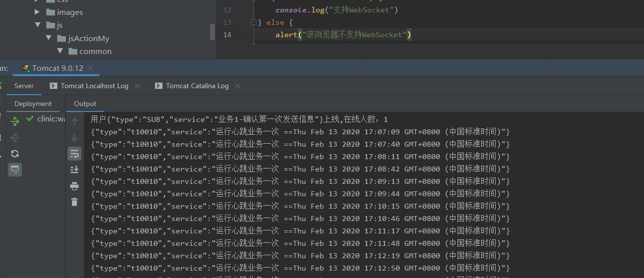644x278 pixels.
Task: Select the Output panel tab
Action: (85, 104)
